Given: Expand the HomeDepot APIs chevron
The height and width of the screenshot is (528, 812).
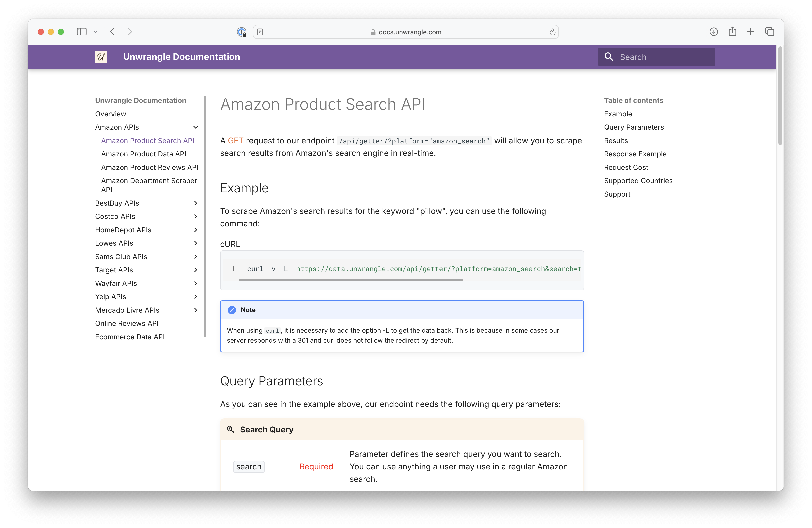Looking at the screenshot, I should [195, 230].
